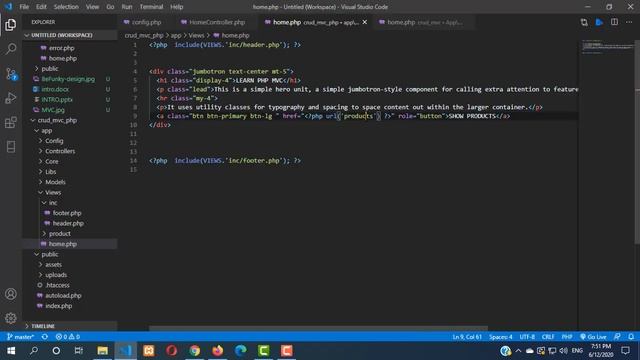
Task: Open error.php in the explorer
Action: click(x=61, y=48)
